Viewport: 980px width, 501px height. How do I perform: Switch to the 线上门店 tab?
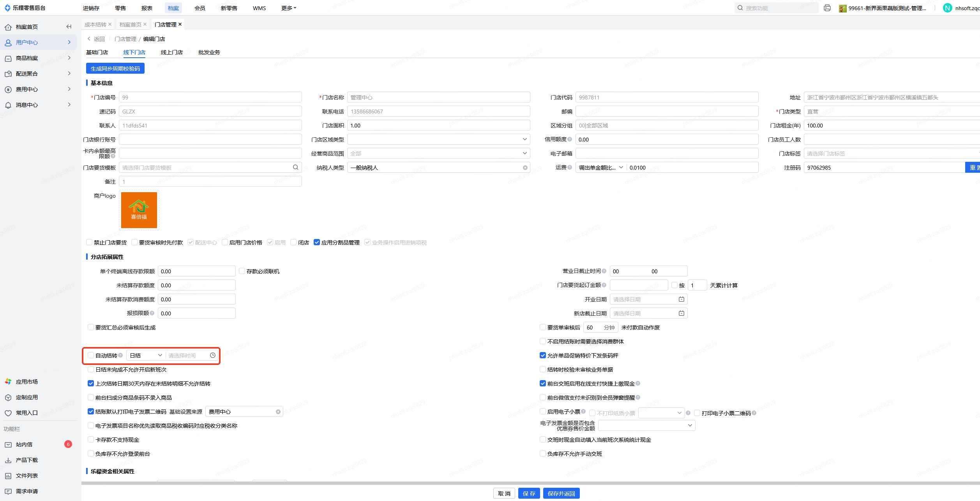tap(171, 52)
